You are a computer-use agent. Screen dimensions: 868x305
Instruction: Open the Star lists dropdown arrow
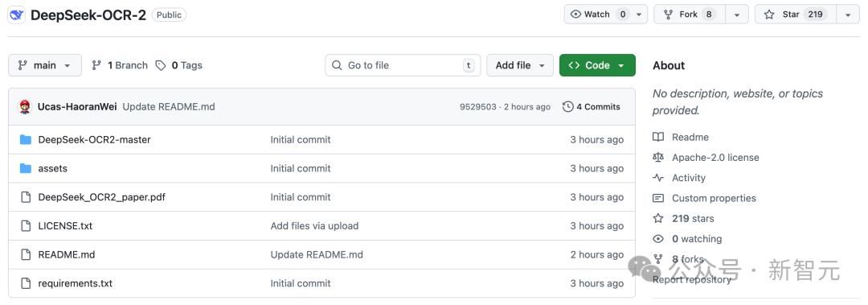coord(848,14)
